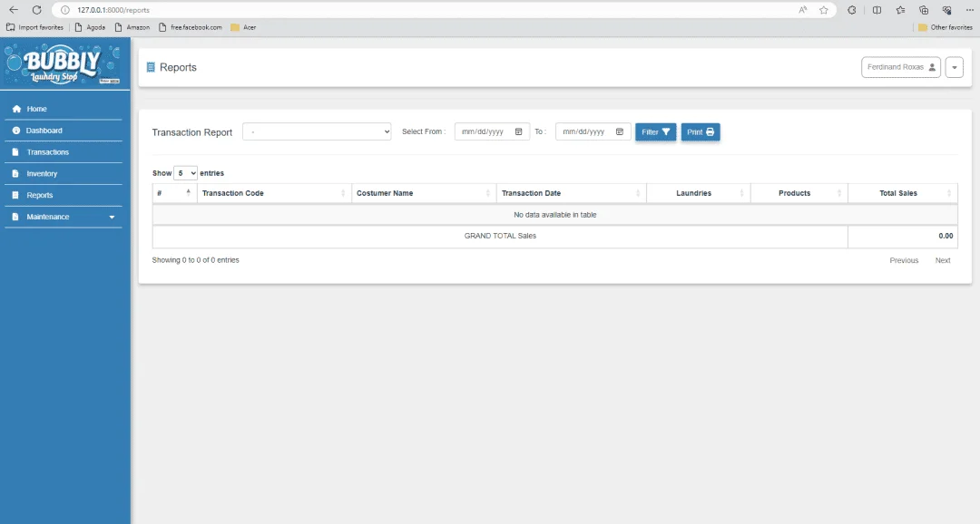This screenshot has width=980, height=524.
Task: Sort by Total Sales column
Action: (x=903, y=193)
